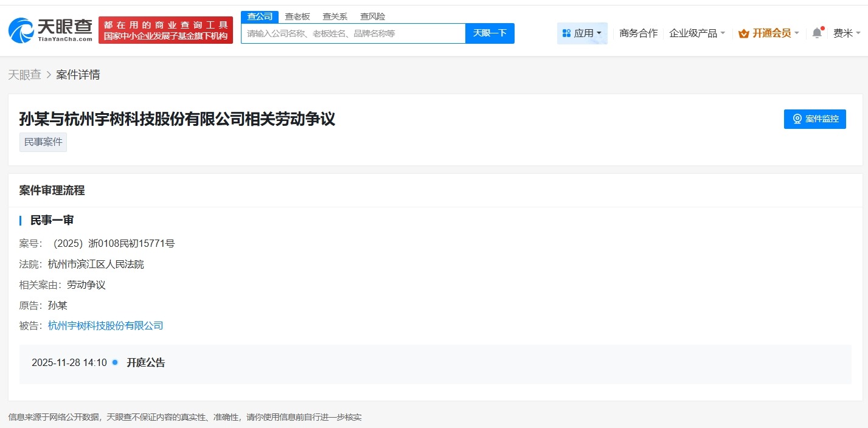Select the 查关系 tab
This screenshot has width=868, height=428.
point(335,16)
